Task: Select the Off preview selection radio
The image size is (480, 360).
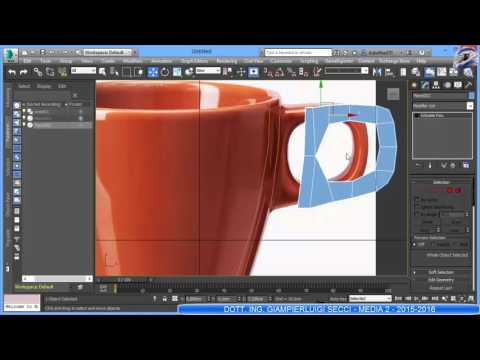Action: click(415, 244)
